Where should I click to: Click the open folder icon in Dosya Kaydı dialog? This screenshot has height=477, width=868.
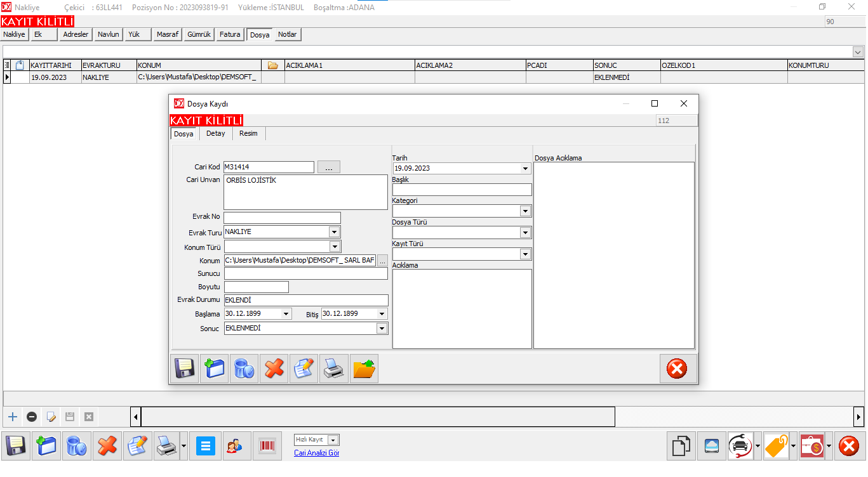[364, 369]
